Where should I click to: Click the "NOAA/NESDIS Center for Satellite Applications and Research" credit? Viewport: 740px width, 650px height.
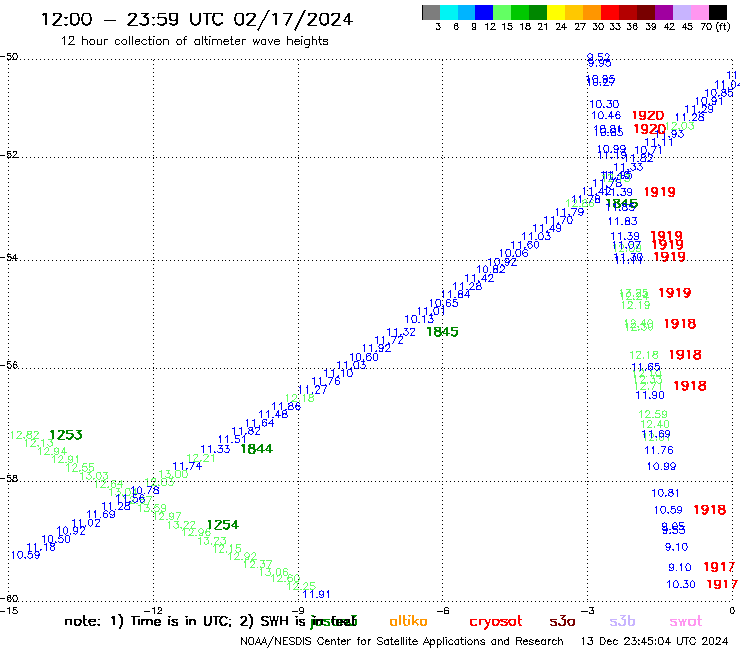(402, 641)
